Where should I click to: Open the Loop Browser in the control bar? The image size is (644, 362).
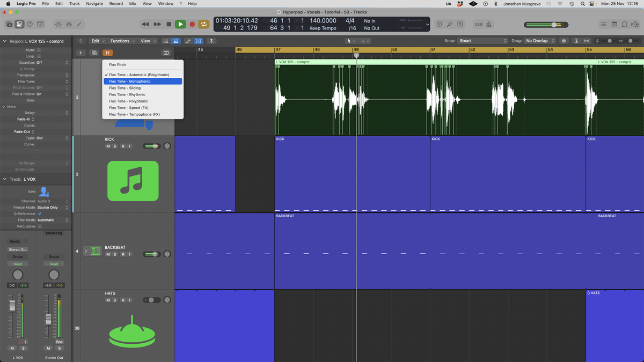[x=624, y=24]
